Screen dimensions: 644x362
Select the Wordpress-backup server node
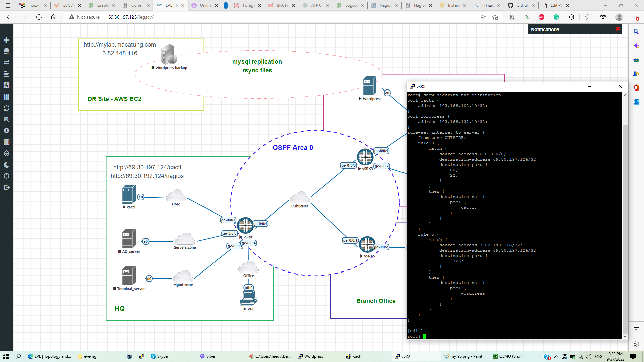pos(168,54)
